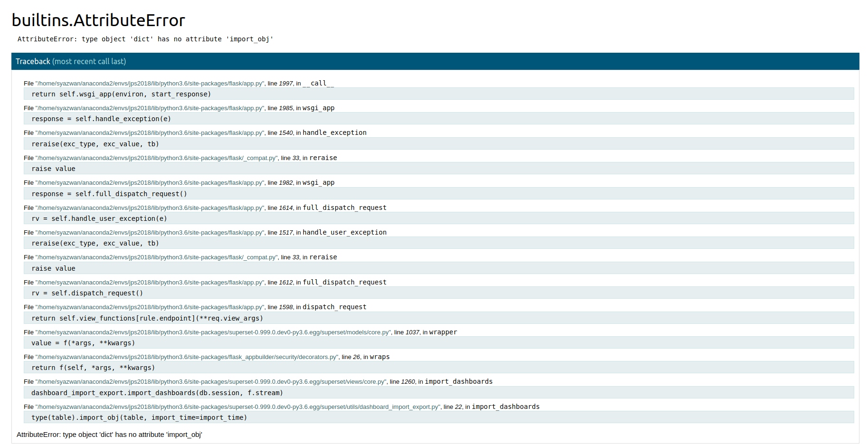This screenshot has width=868, height=445.
Task: Click code line rv = self.dispatch_request()
Action: tap(439, 293)
